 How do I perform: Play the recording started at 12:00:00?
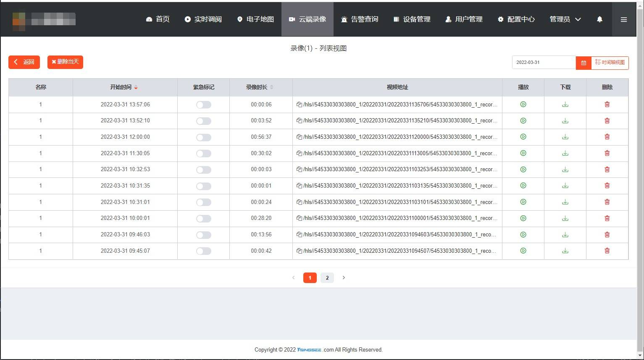(x=523, y=137)
